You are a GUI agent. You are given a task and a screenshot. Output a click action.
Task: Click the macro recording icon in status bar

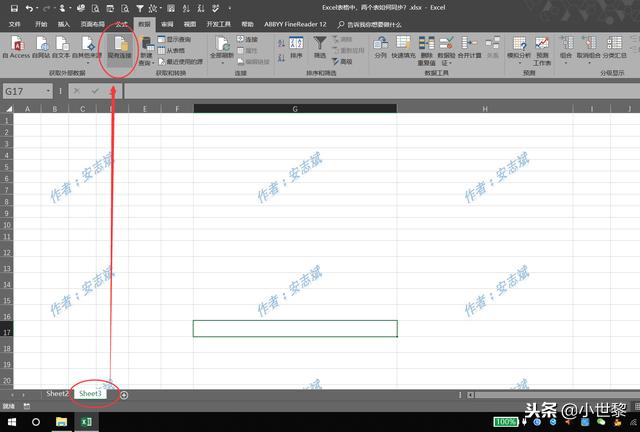[27, 406]
